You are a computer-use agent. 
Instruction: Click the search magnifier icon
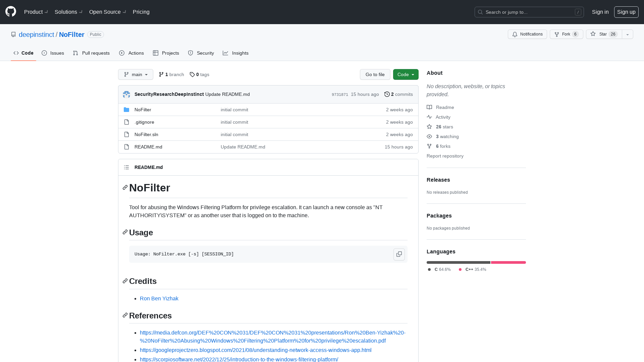point(480,12)
